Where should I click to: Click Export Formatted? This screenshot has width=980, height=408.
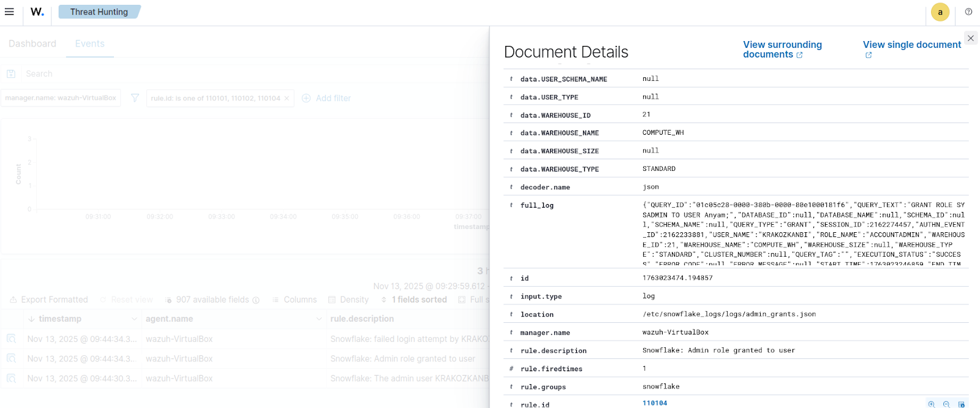[x=48, y=300]
